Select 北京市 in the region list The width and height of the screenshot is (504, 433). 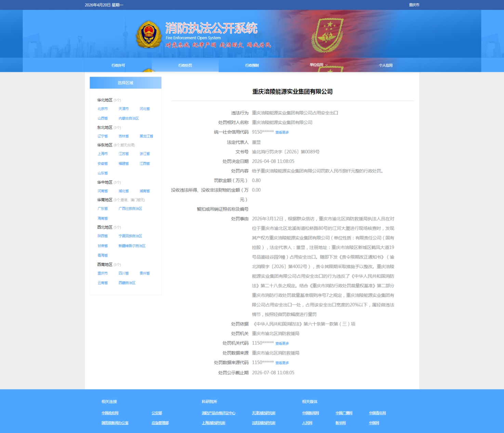coord(103,109)
